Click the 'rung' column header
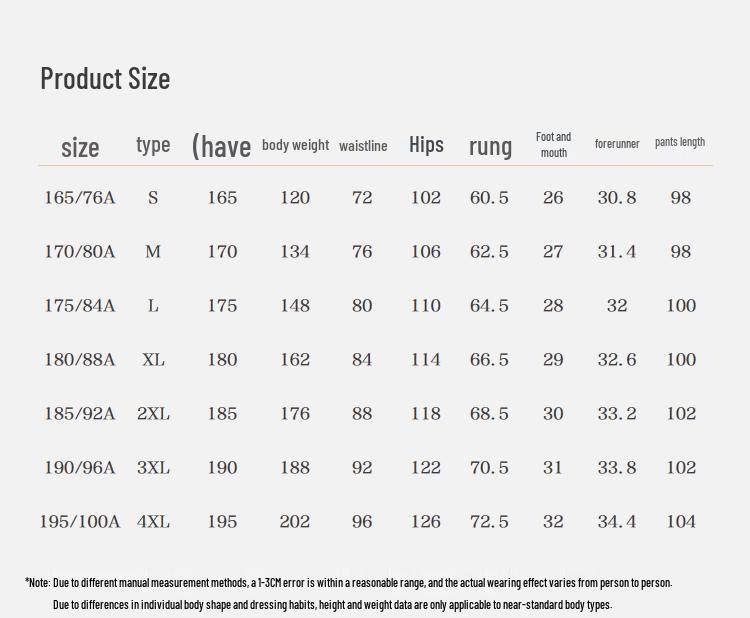Viewport: 750px width, 618px height. tap(490, 146)
